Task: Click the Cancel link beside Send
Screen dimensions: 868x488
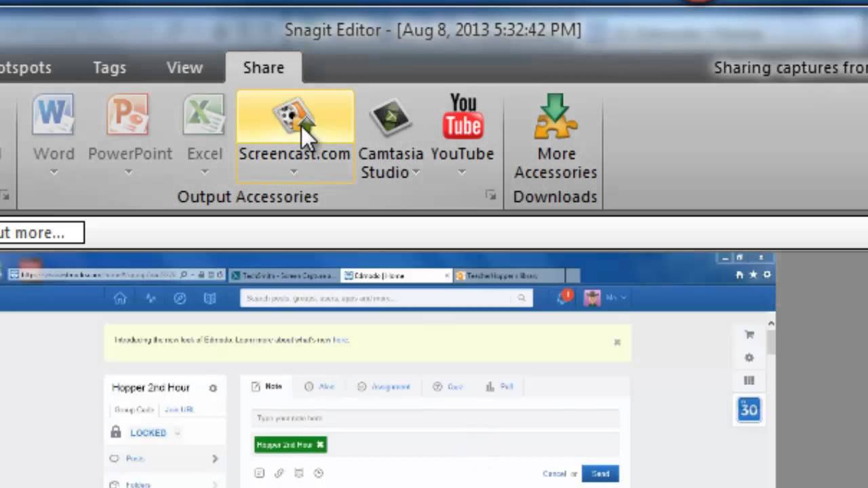Action: 554,474
